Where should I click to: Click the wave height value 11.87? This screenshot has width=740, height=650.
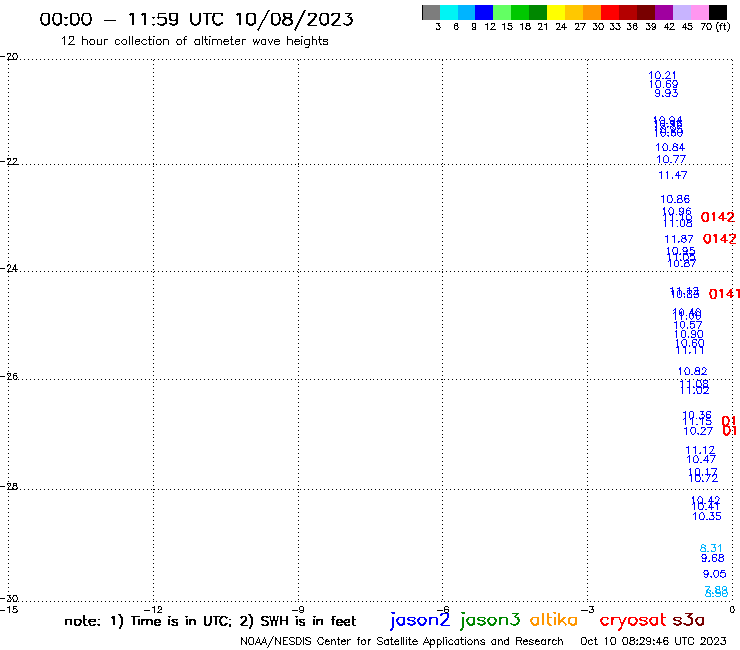[x=679, y=239]
